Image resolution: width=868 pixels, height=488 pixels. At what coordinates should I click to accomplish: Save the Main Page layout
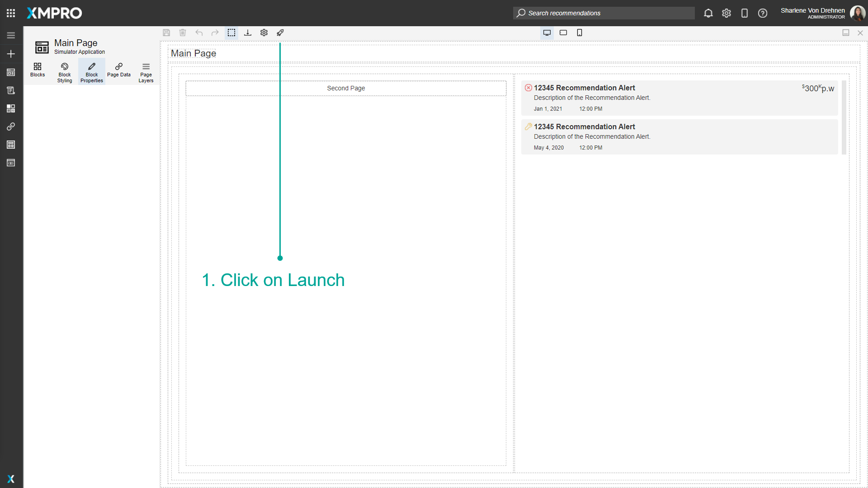166,33
